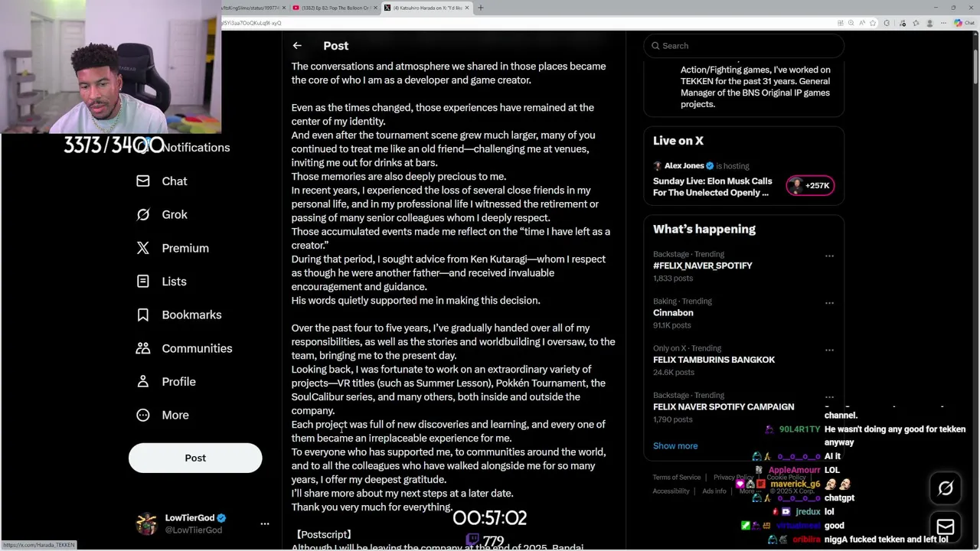This screenshot has width=980, height=551.
Task: Click Show more under What's happening
Action: 675,446
